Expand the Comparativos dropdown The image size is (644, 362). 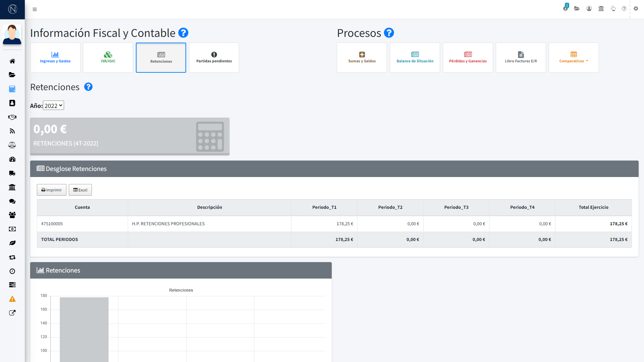coord(574,58)
